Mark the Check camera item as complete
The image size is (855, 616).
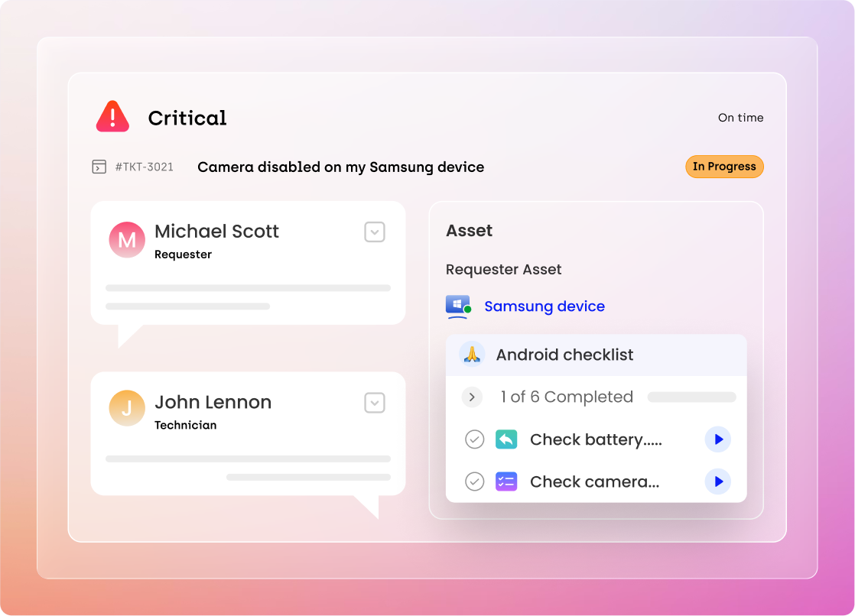pos(475,481)
